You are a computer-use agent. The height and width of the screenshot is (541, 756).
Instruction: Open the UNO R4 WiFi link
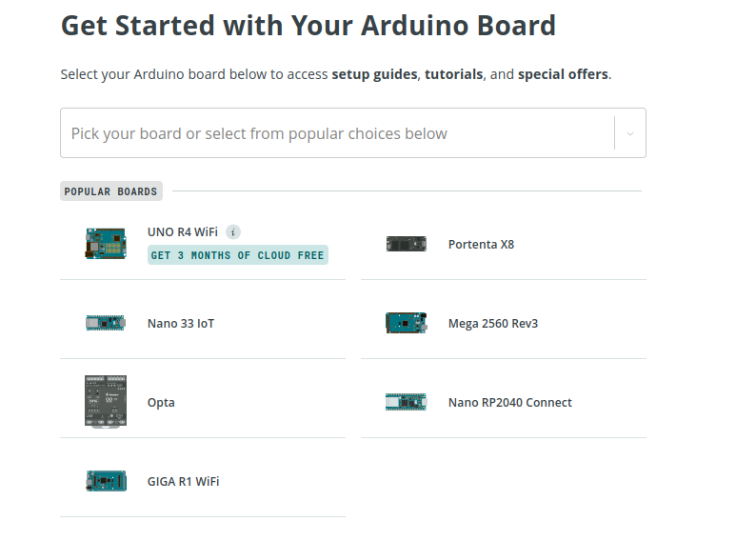[x=182, y=232]
